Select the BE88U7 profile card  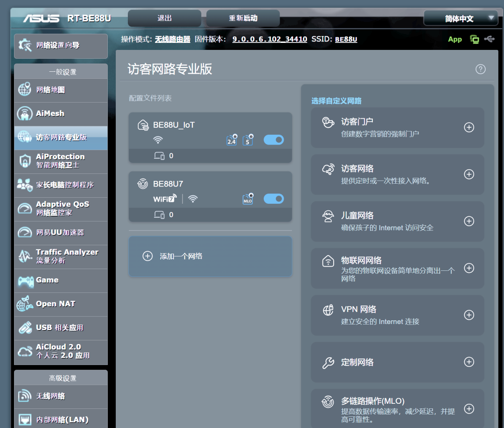(210, 196)
